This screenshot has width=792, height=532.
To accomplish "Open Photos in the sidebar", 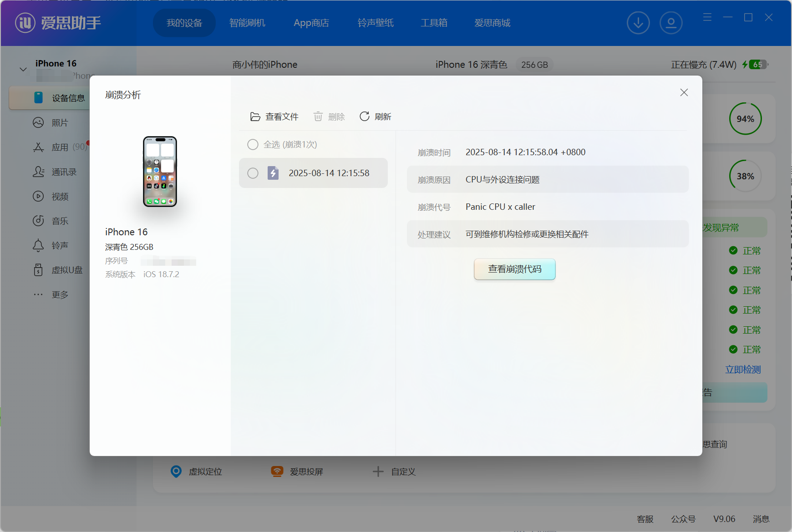I will point(59,123).
